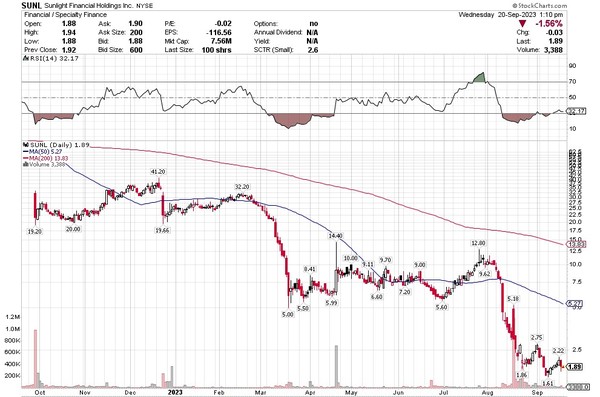Image resolution: width=600 pixels, height=397 pixels.
Task: Click the Ask Size value '200'
Action: (136, 33)
